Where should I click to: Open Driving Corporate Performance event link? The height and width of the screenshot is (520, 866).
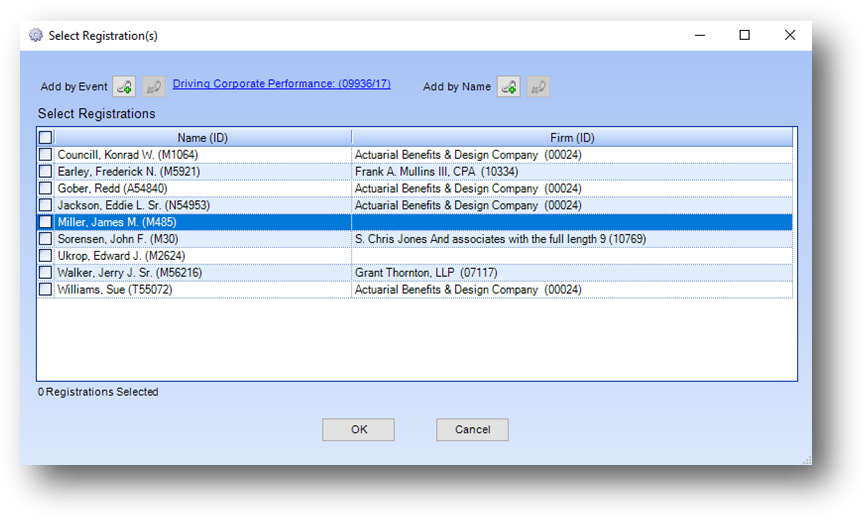pos(282,83)
